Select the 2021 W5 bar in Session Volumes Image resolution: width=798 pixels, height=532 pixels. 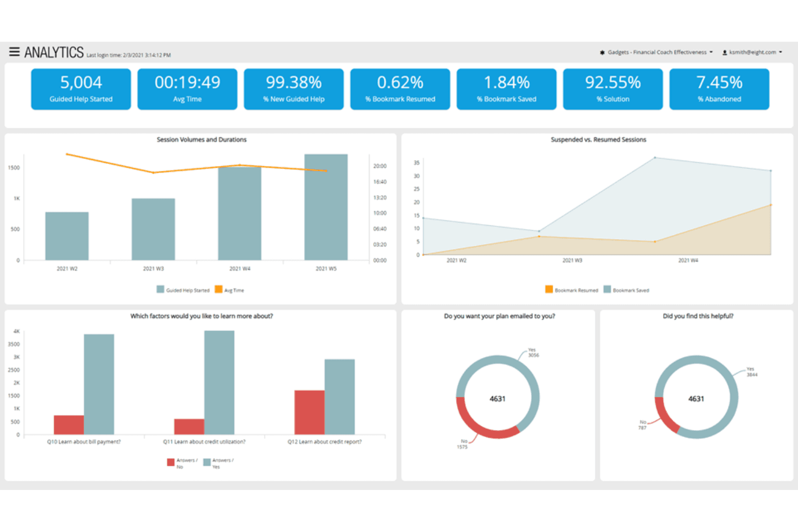click(326, 207)
